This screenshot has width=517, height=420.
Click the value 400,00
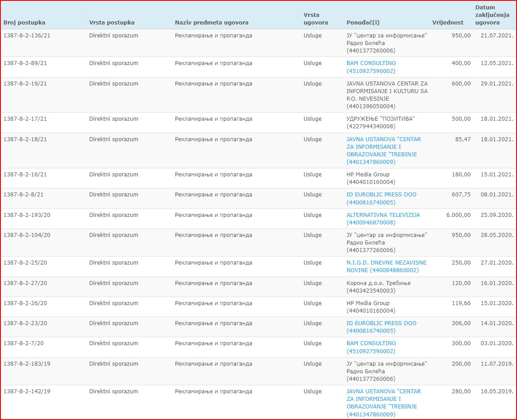click(461, 63)
